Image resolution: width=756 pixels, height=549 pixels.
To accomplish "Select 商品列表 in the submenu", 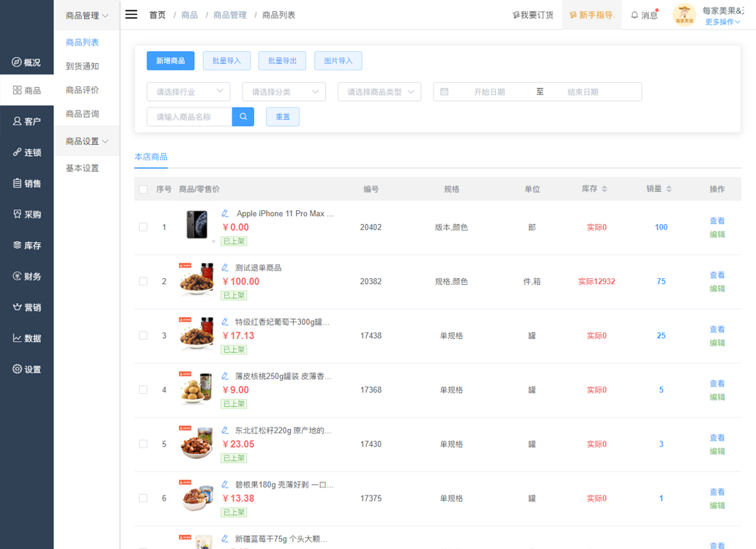I will pyautogui.click(x=83, y=42).
